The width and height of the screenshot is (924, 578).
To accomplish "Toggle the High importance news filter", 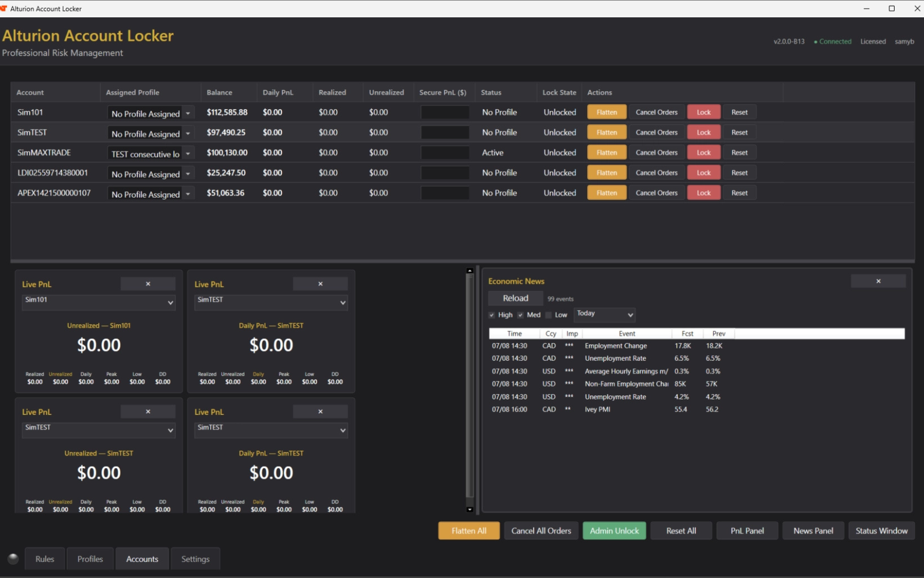I will coord(491,315).
